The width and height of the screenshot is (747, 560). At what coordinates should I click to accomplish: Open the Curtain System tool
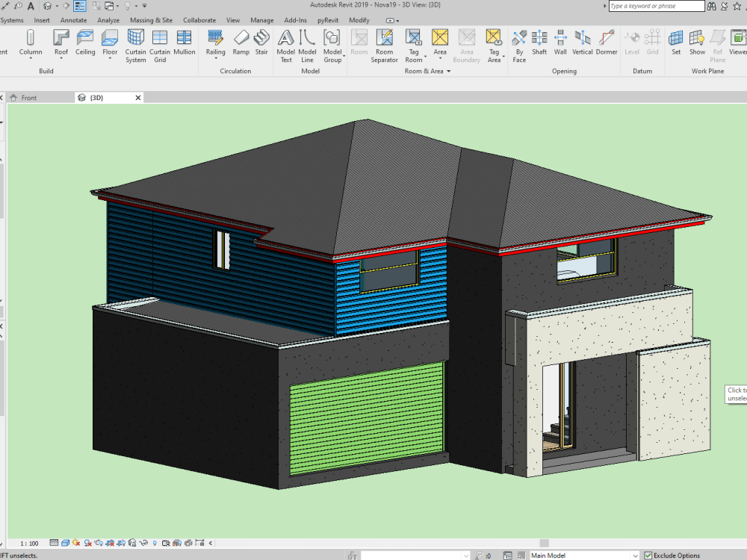pyautogui.click(x=135, y=46)
